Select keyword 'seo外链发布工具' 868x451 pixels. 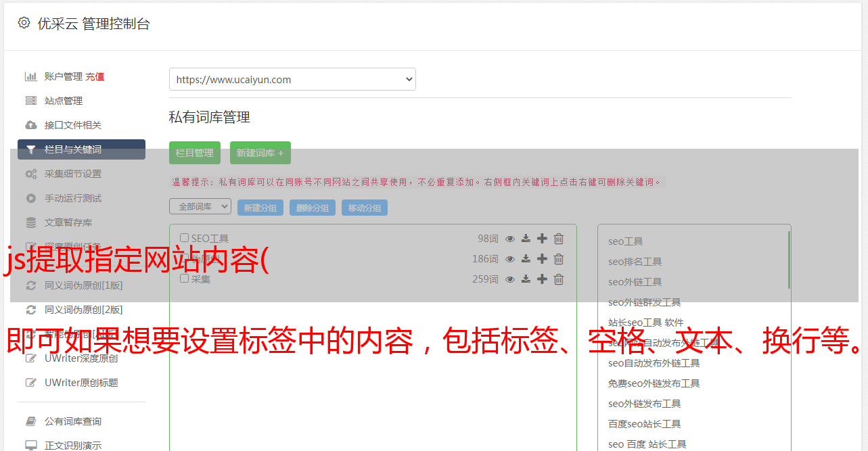pos(645,404)
